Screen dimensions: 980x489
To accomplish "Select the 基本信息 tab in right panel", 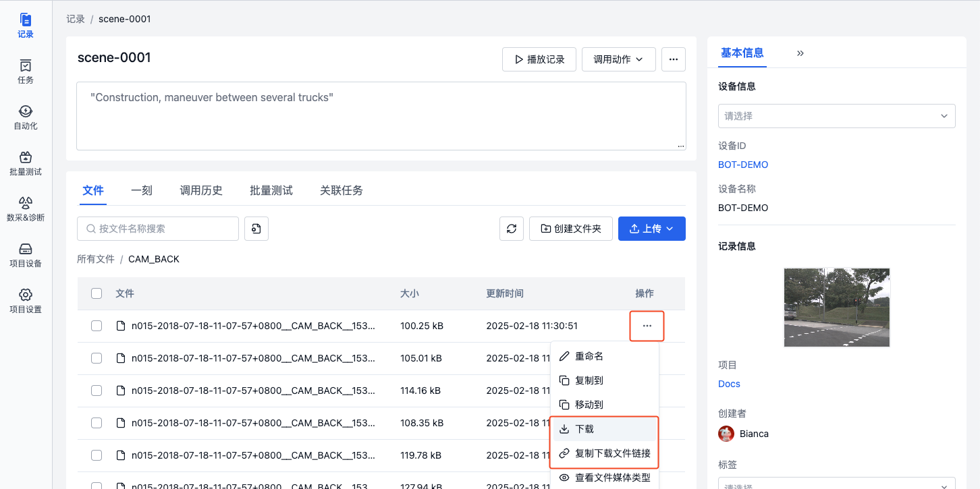I will pos(742,53).
